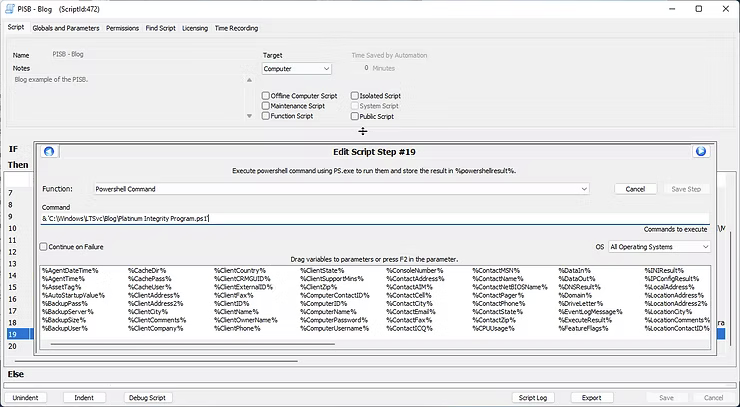Go to next script step arrow icon
The image size is (740, 407).
pos(701,151)
